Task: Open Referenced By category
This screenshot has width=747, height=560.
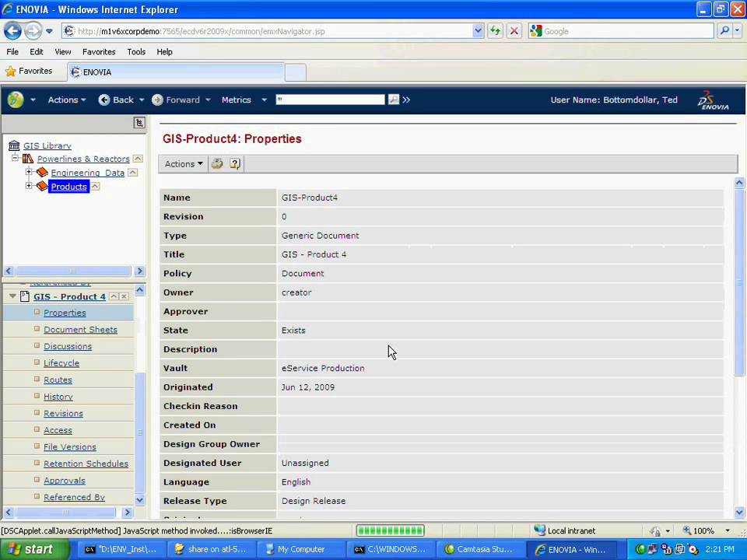Action: [x=75, y=497]
